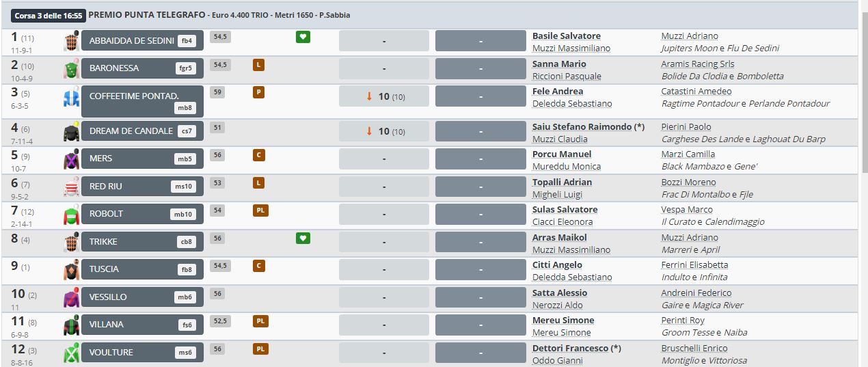Image resolution: width=868 pixels, height=367 pixels.
Task: Open jockey link Dettori Francesco
Action: click(570, 349)
